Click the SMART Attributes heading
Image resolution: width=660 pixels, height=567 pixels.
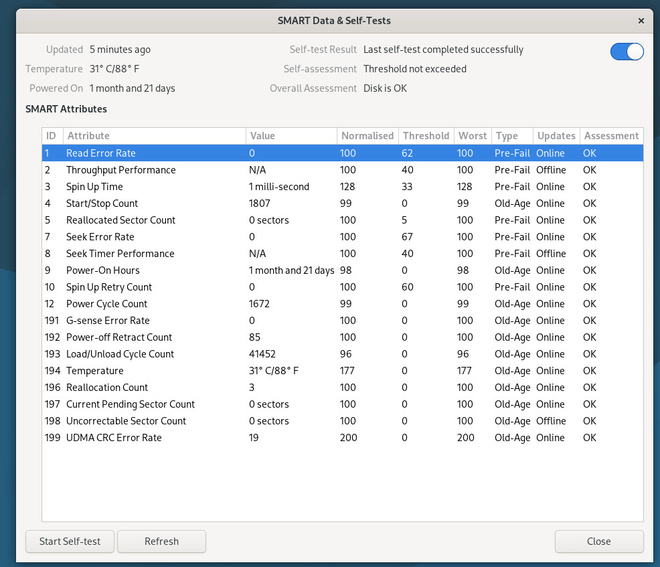66,109
